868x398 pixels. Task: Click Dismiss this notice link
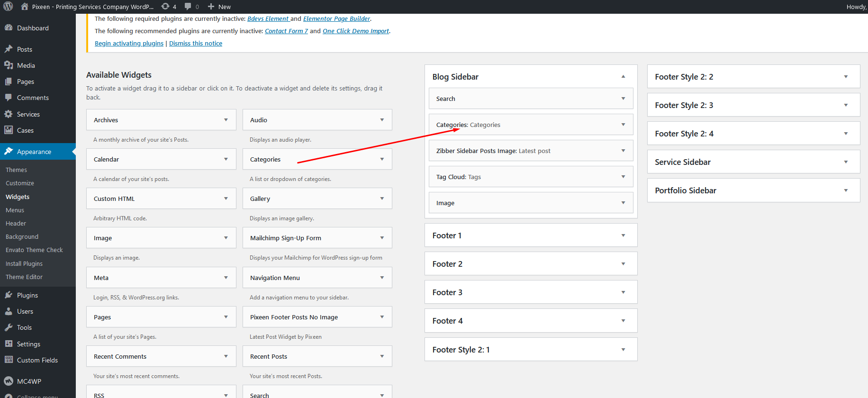[196, 43]
